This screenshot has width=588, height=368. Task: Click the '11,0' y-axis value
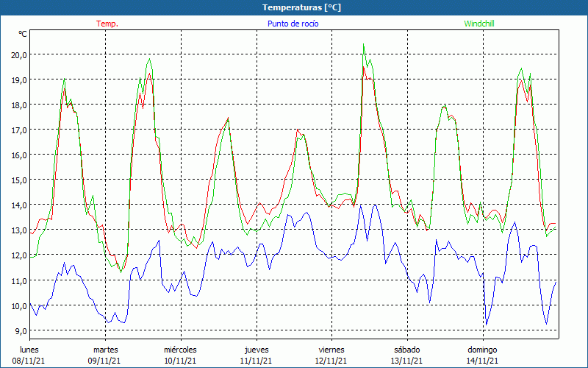(20, 280)
